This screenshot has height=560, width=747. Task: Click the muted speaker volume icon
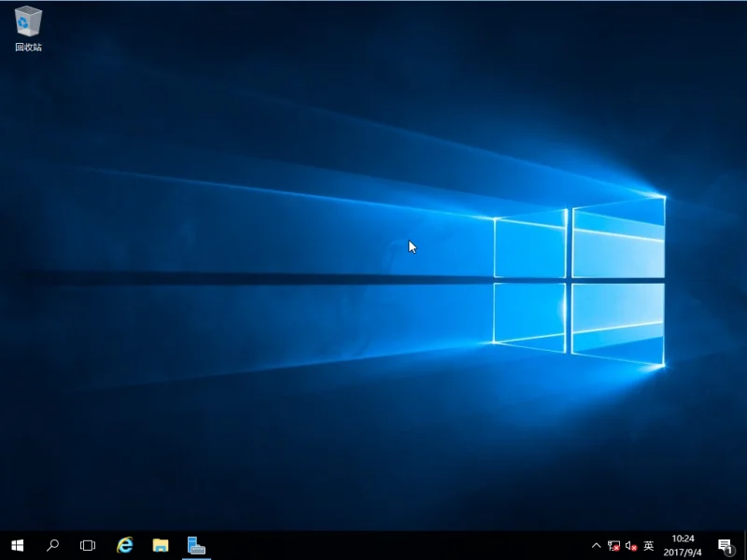tap(631, 546)
